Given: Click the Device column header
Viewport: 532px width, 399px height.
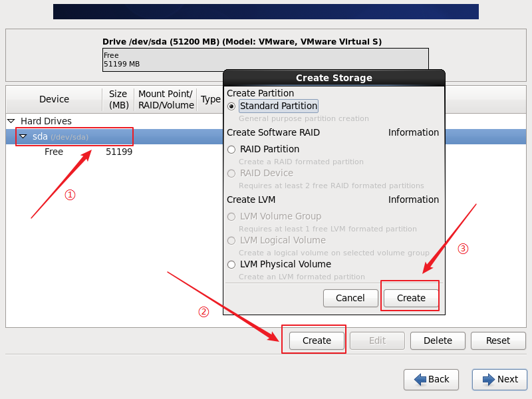Looking at the screenshot, I should 55,99.
